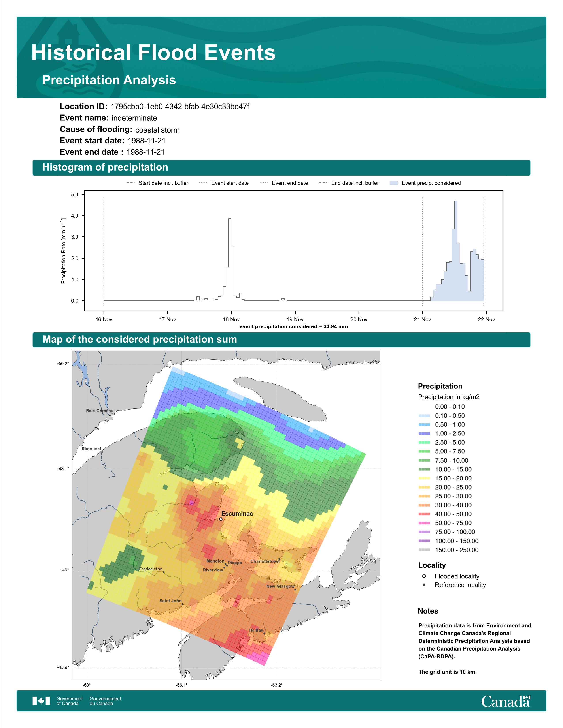Click the 7.50 - 10.00 legend label
Image resolution: width=563 pixels, height=728 pixels.
(x=452, y=460)
